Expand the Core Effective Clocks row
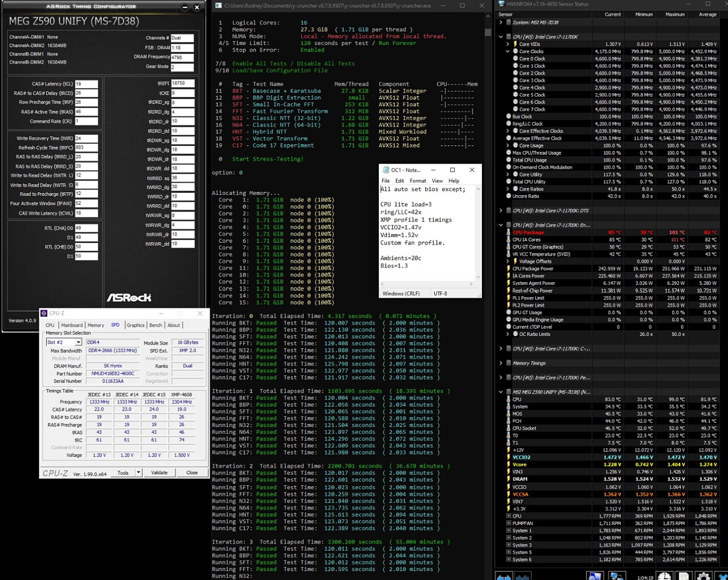Screen dimensions: 728x580 (508, 131)
